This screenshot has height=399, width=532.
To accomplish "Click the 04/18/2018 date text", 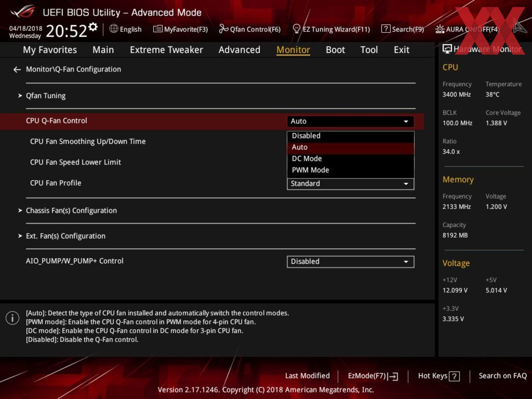I will [26, 28].
